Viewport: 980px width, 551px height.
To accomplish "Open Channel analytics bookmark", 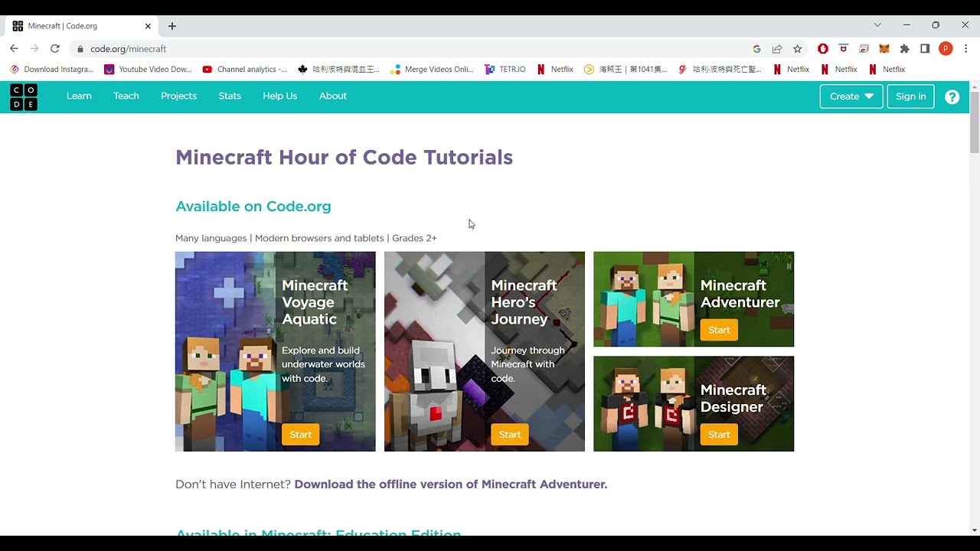I will (x=245, y=69).
